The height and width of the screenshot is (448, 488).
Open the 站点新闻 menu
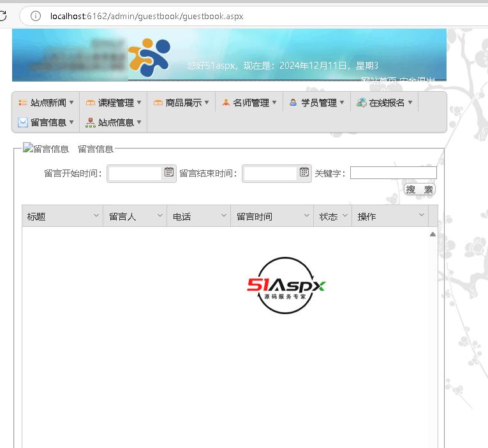pos(46,103)
